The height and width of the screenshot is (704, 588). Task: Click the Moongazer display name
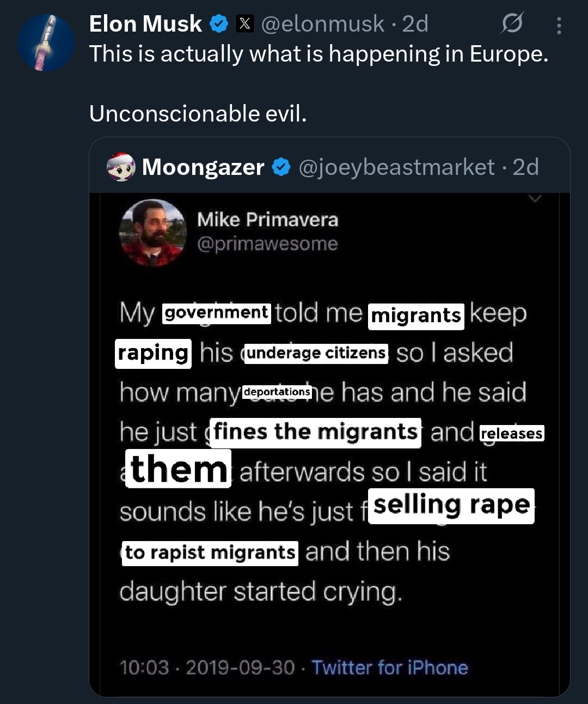pos(203,167)
